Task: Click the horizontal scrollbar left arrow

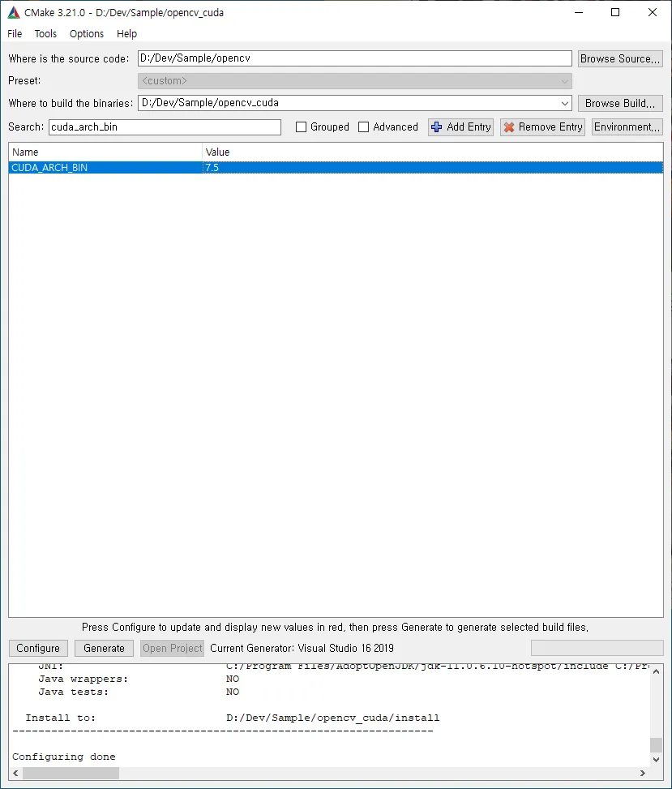Action: (15, 773)
